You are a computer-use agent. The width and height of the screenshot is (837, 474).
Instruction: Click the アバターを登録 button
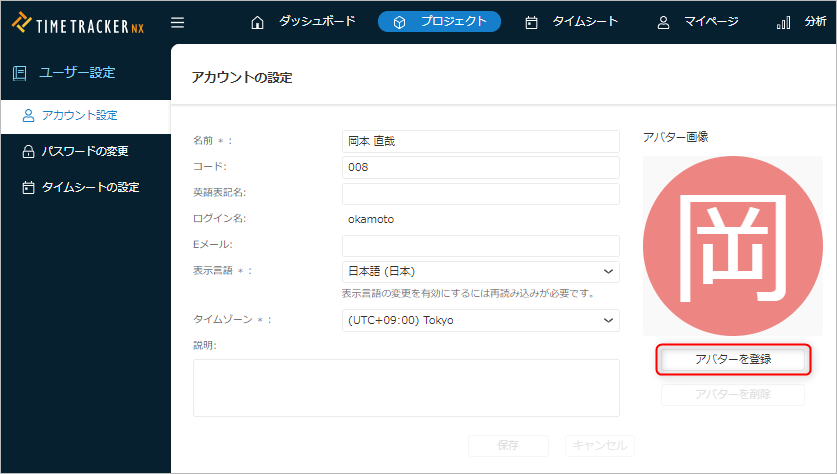coord(732,359)
